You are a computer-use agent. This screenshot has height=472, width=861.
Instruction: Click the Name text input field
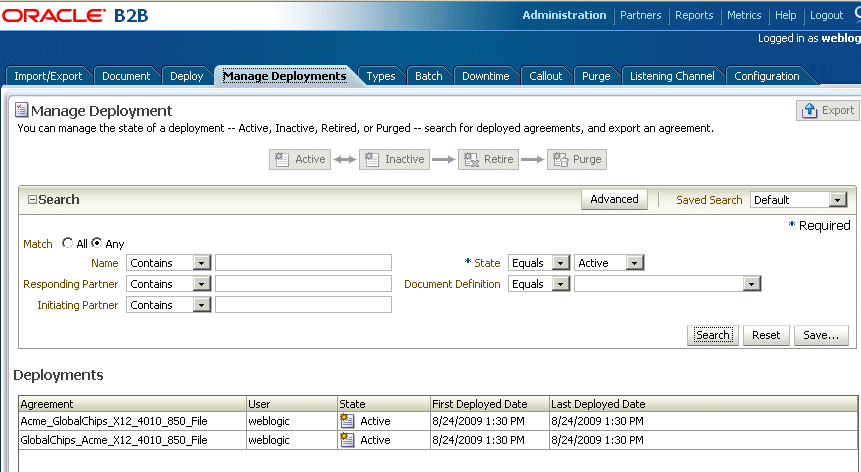click(303, 263)
